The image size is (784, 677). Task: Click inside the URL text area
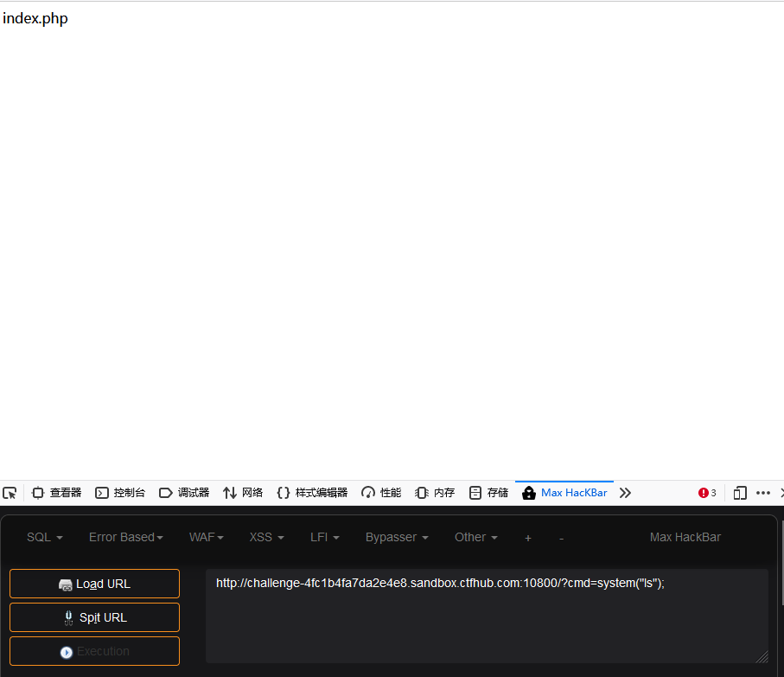coord(487,616)
